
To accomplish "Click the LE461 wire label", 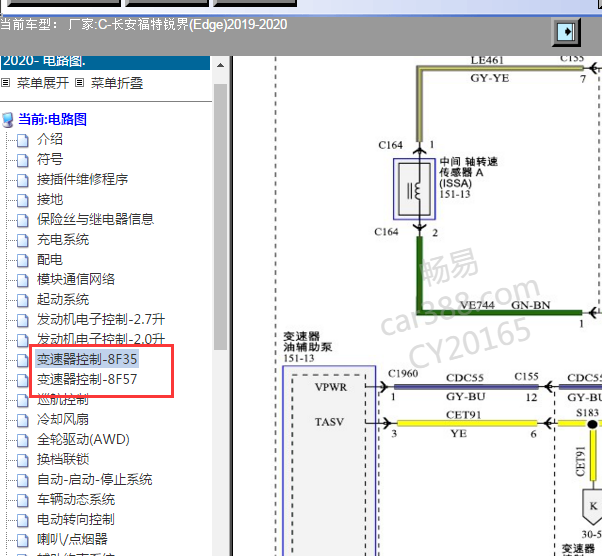I will coord(487,60).
